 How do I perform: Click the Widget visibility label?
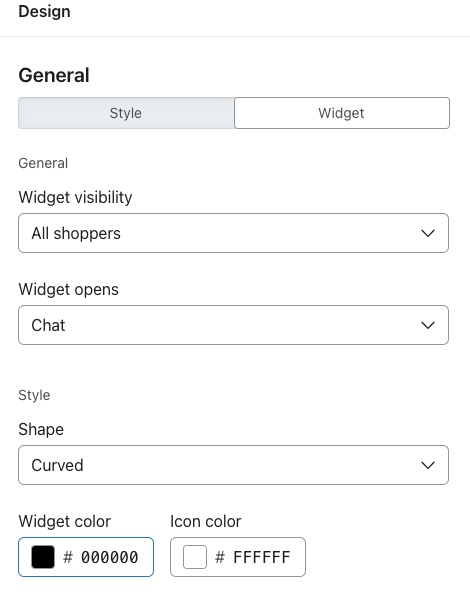click(75, 197)
